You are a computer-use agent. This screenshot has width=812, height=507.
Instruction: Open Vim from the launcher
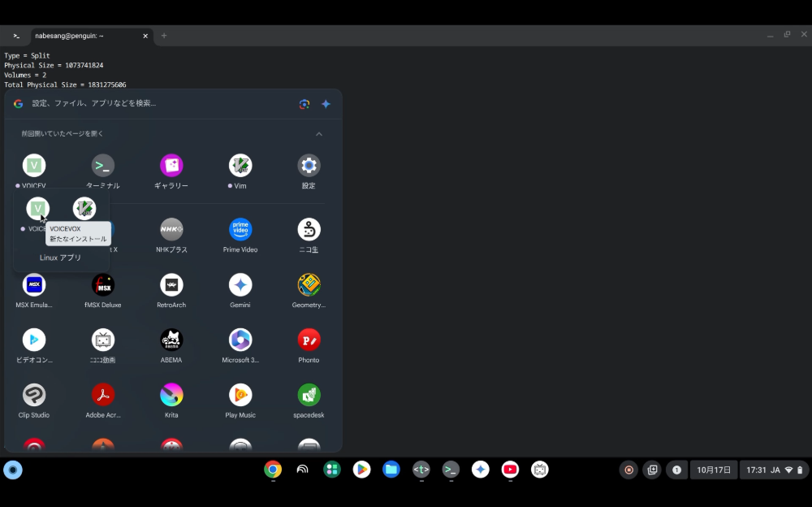[240, 166]
